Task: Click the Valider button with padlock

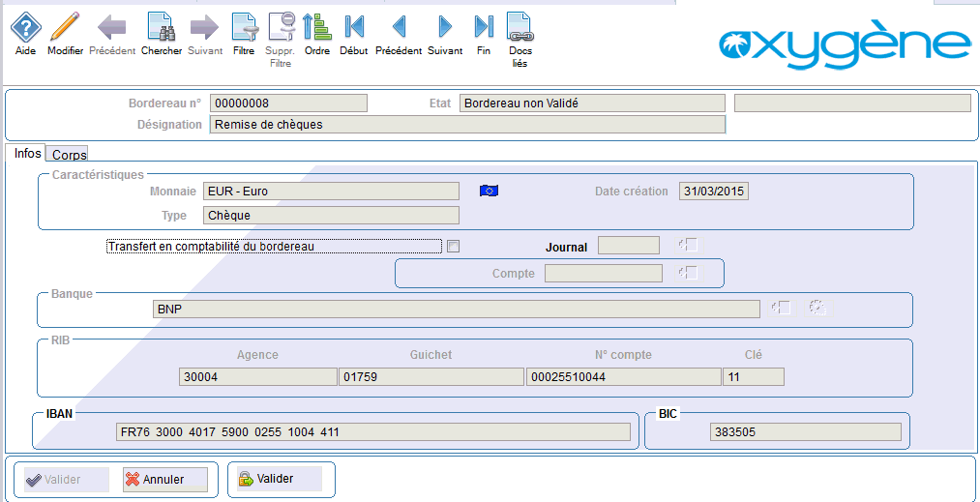Action: 280,479
